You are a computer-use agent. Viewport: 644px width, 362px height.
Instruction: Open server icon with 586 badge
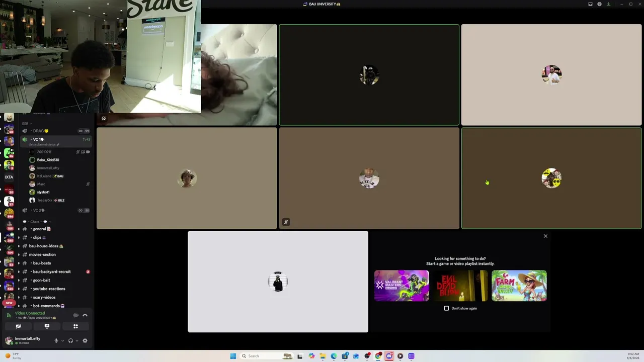(x=9, y=213)
